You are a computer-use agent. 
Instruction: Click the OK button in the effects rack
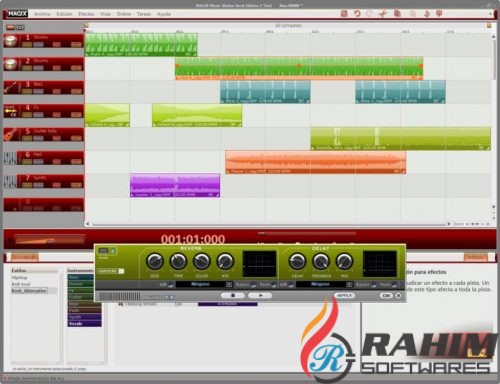(x=386, y=296)
